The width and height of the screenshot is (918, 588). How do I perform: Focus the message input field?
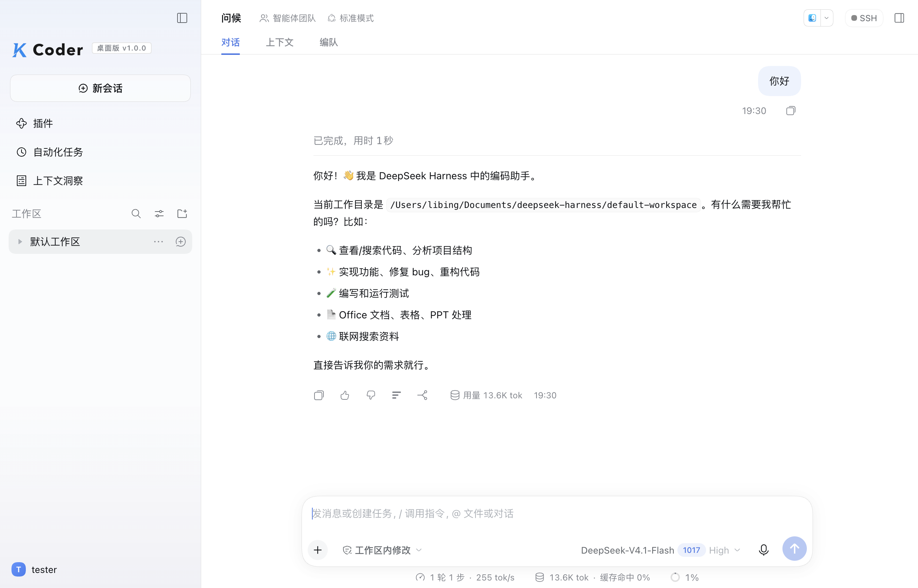[x=557, y=513]
